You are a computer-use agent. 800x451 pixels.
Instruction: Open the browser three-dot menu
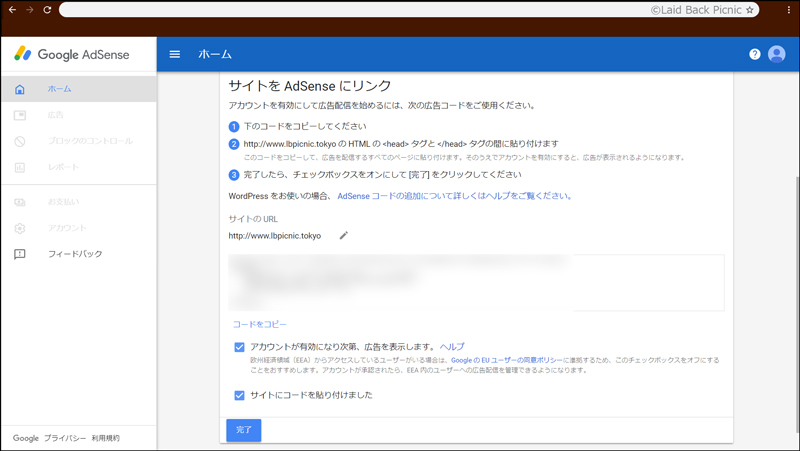pyautogui.click(x=788, y=10)
